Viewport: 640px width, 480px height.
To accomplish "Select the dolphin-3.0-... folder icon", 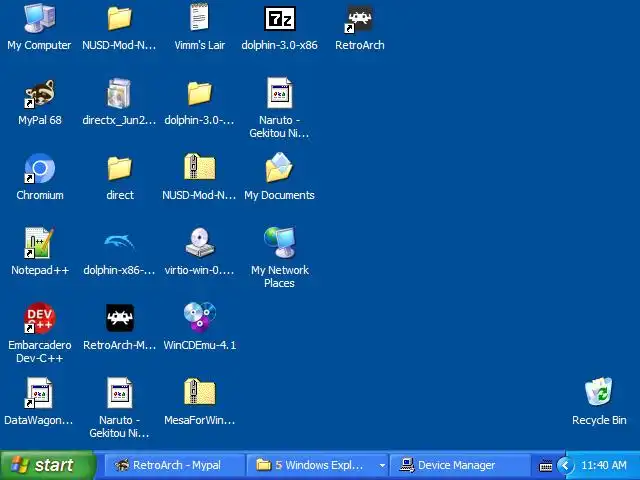I will coord(200,93).
